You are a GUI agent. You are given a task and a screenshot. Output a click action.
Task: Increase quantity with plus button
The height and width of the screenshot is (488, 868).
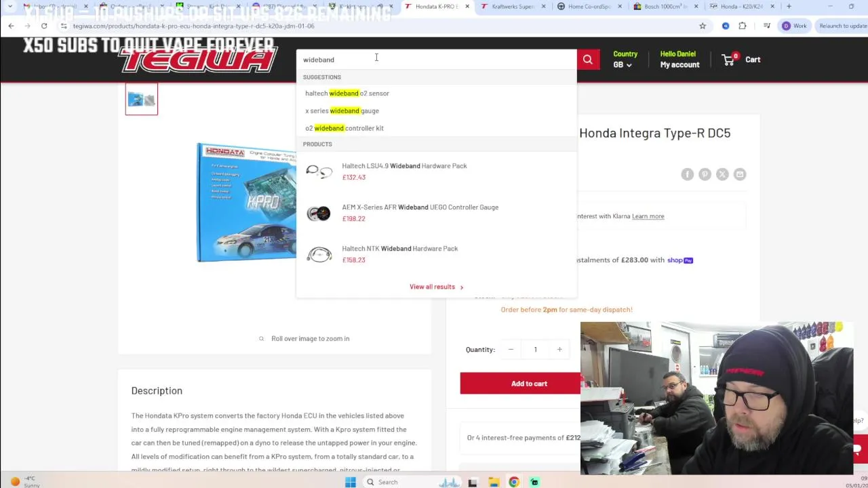559,350
